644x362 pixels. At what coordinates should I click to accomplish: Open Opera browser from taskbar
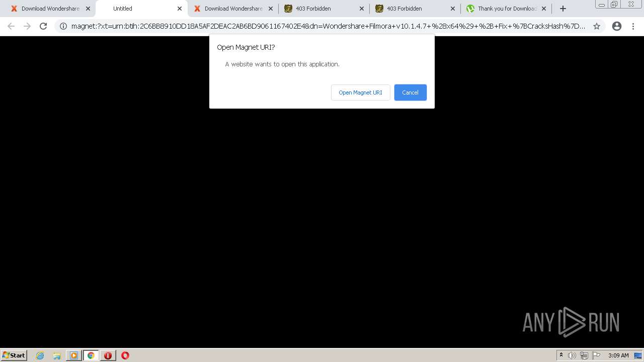125,355
